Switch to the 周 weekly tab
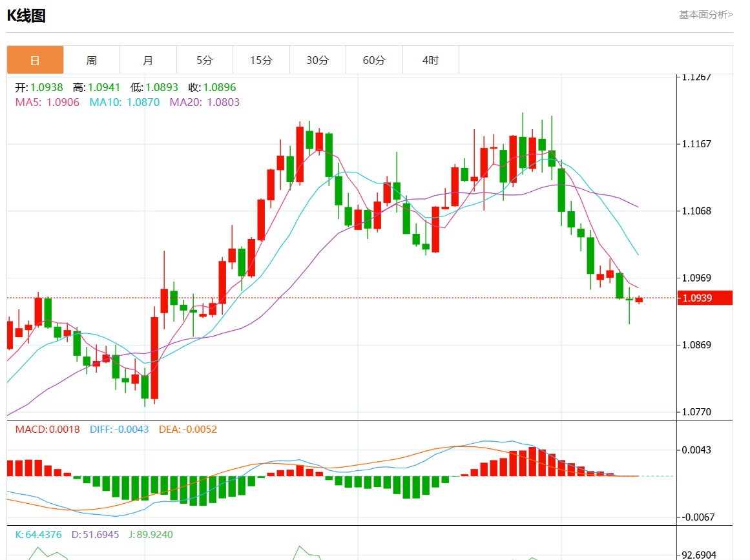 [91, 60]
